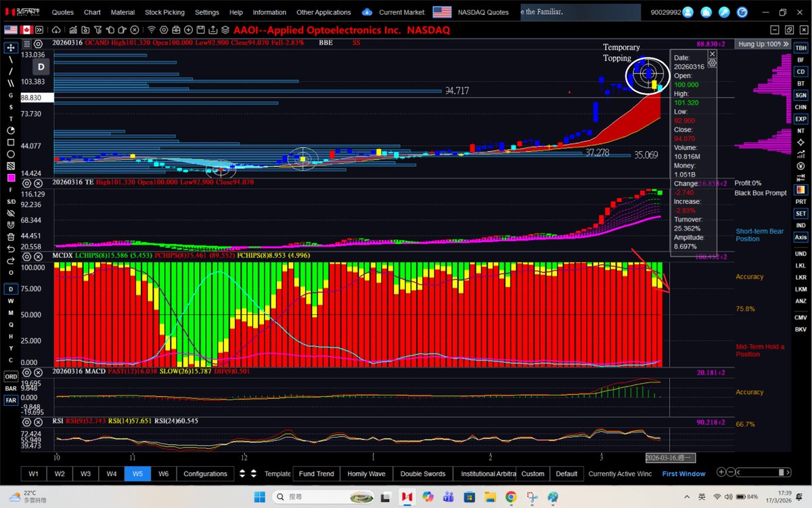Toggle the ORD button
Screen dimensions: 812x508
[11, 377]
